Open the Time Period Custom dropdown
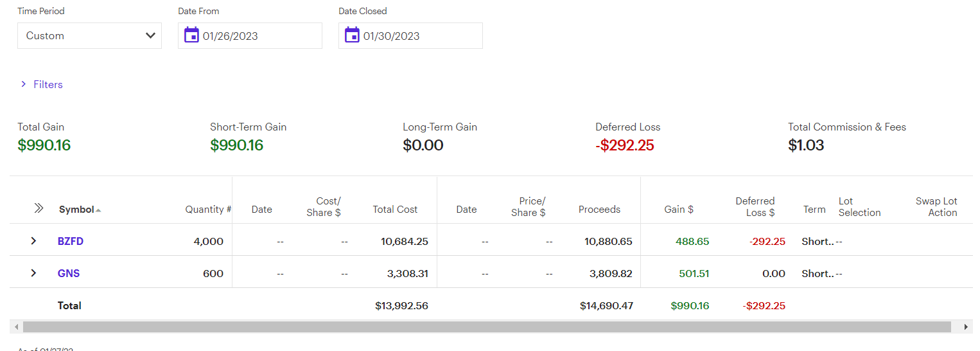Screen dimensions: 980x351 tap(89, 36)
